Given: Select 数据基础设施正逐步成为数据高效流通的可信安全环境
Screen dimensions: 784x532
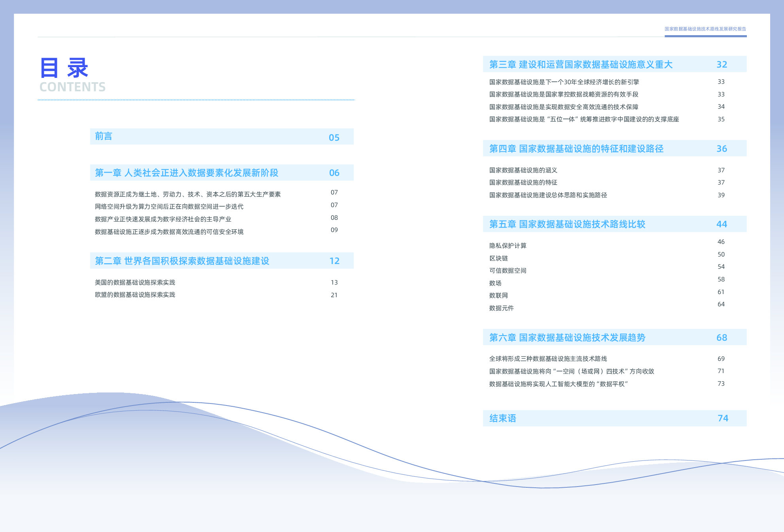Looking at the screenshot, I should click(x=169, y=232).
